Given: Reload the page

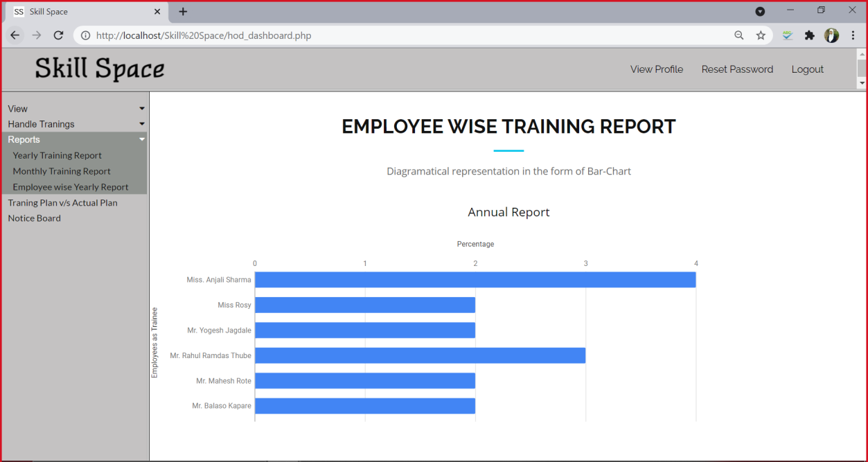Looking at the screenshot, I should [x=58, y=35].
